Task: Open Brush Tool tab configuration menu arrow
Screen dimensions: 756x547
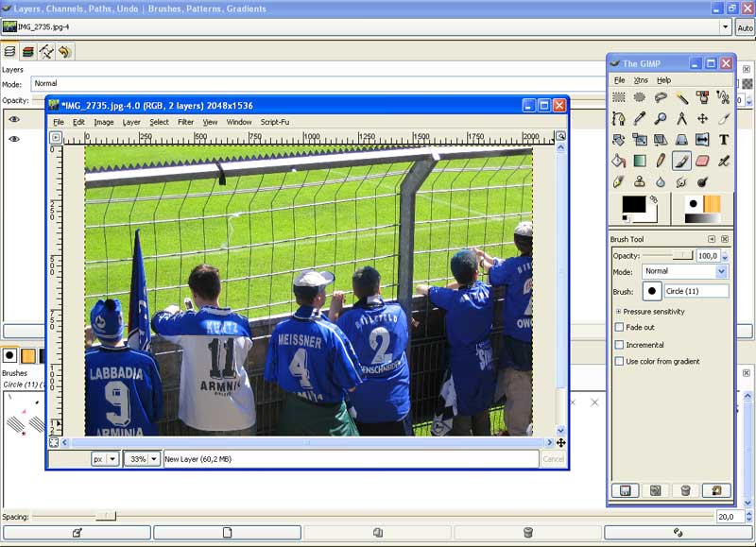Action: pos(712,239)
